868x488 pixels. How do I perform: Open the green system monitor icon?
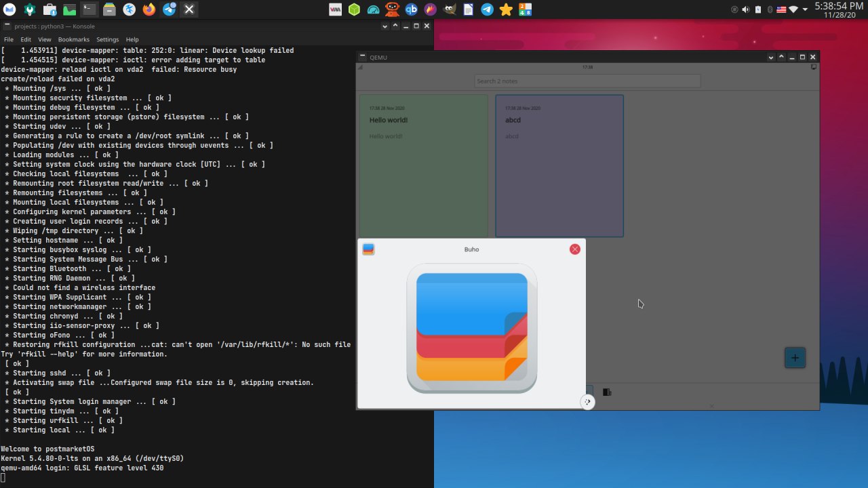point(69,9)
